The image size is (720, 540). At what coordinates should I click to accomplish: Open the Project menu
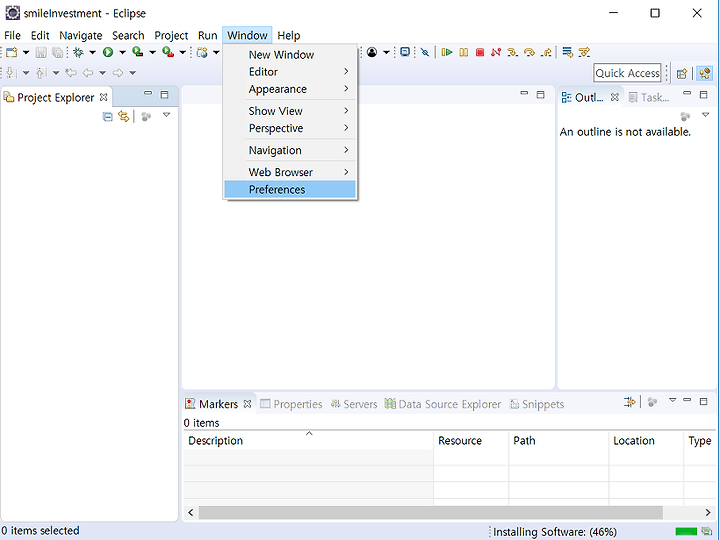coord(171,35)
